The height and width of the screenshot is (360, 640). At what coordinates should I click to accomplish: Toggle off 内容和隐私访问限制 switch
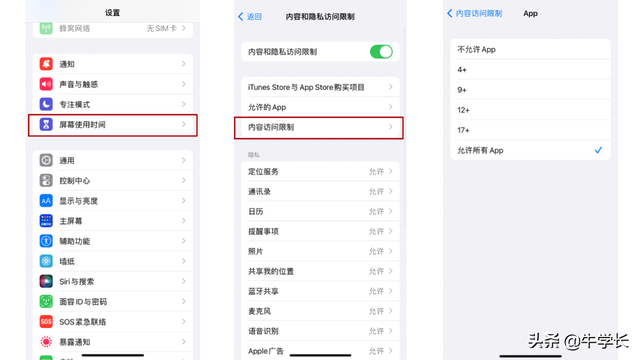[x=381, y=52]
